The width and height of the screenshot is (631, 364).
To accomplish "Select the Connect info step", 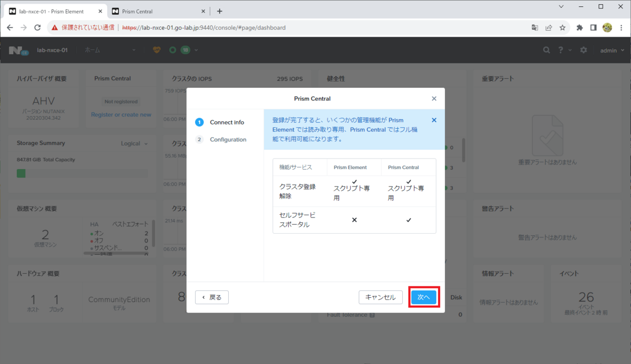I will (220, 122).
